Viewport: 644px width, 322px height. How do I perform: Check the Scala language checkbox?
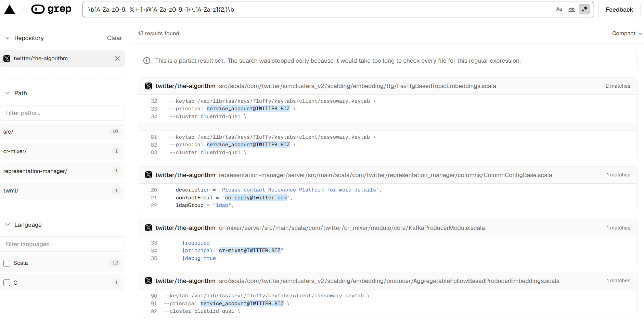(x=7, y=263)
